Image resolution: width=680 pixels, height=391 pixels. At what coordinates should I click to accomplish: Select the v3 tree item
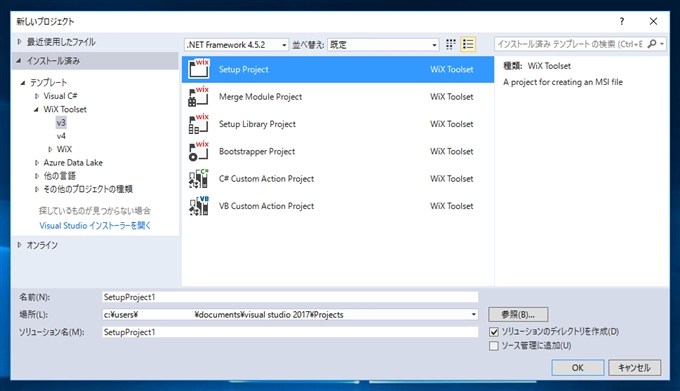tap(61, 123)
